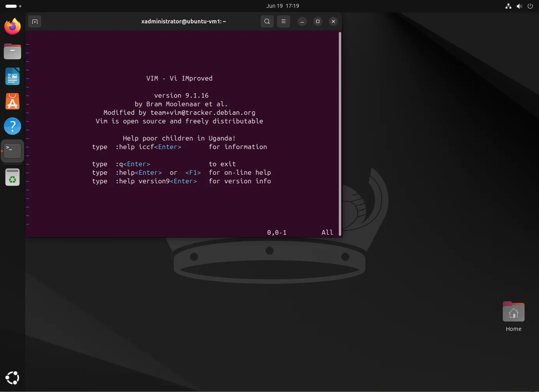Open the Help icon in the dock

12,126
